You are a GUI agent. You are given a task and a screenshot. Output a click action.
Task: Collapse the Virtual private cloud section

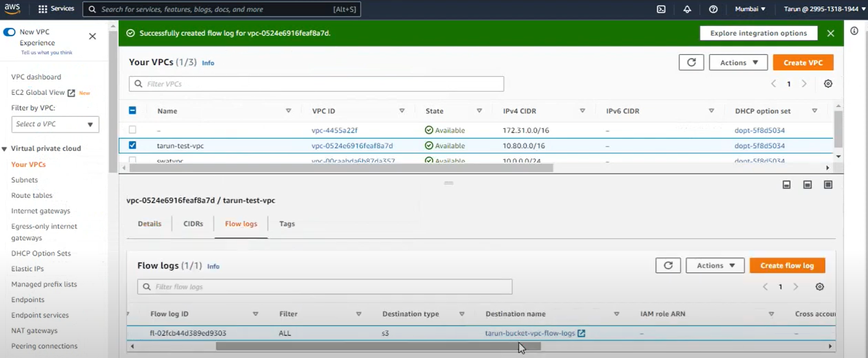coord(5,149)
